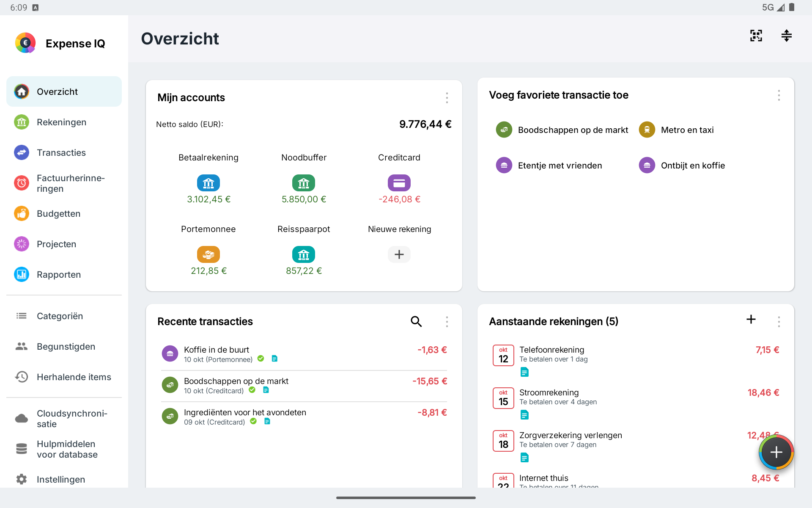
Task: Open the Portemonnee wallet icon
Action: tap(208, 254)
